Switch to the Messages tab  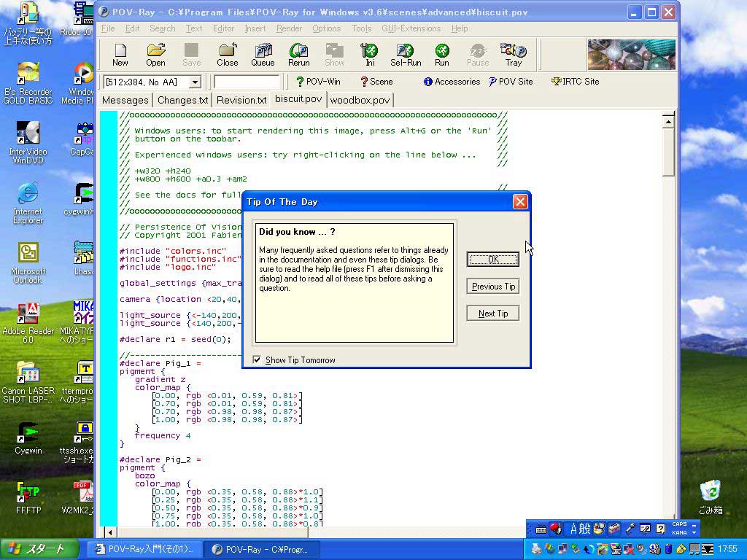click(x=125, y=100)
